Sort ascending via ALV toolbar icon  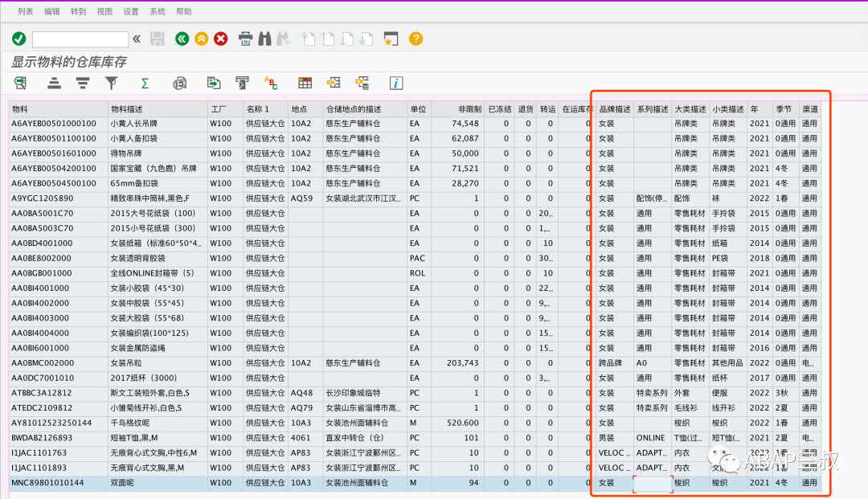[x=55, y=83]
